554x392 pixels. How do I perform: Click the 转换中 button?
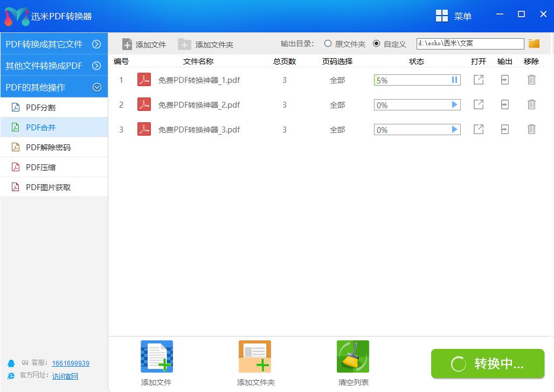487,363
